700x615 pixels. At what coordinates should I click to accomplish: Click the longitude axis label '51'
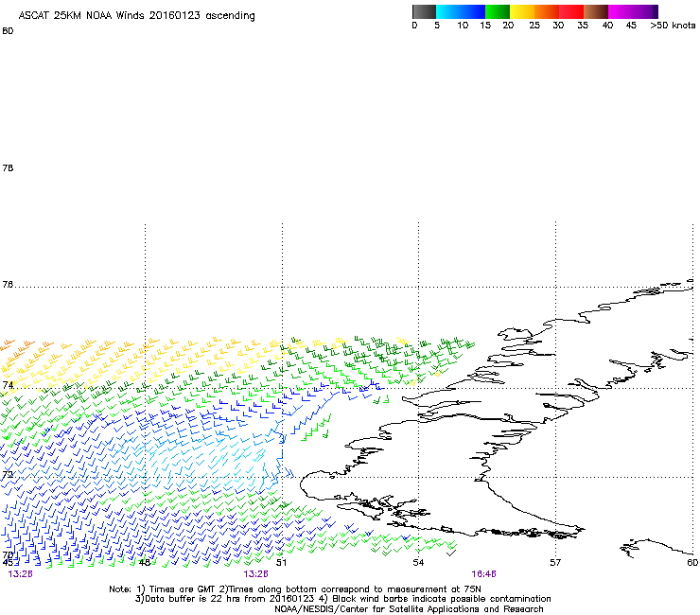pyautogui.click(x=281, y=562)
